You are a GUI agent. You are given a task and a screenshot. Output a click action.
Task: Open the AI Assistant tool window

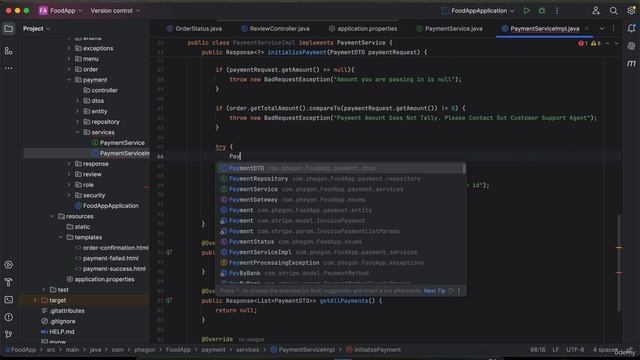tap(631, 46)
